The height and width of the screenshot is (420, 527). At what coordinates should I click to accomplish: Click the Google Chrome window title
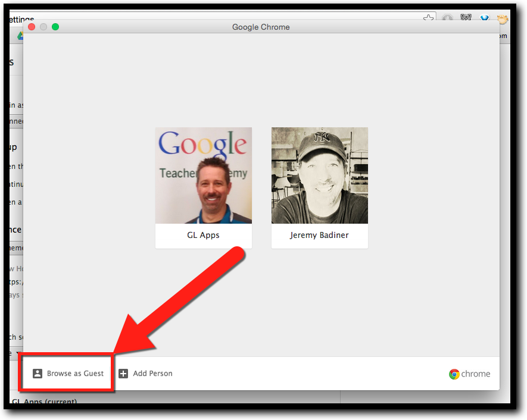261,27
